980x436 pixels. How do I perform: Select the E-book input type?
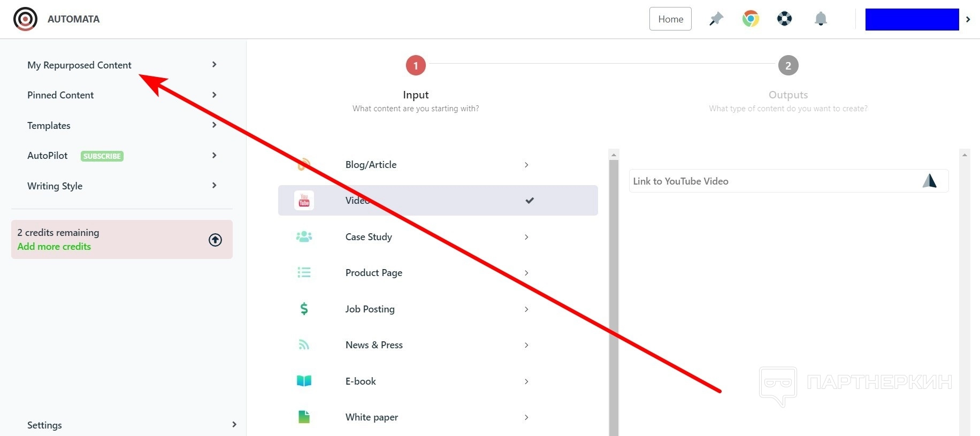438,381
